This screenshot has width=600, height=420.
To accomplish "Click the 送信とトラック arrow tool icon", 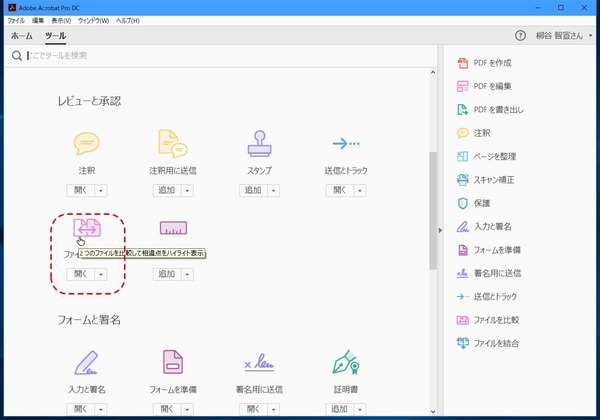I will click(x=346, y=143).
